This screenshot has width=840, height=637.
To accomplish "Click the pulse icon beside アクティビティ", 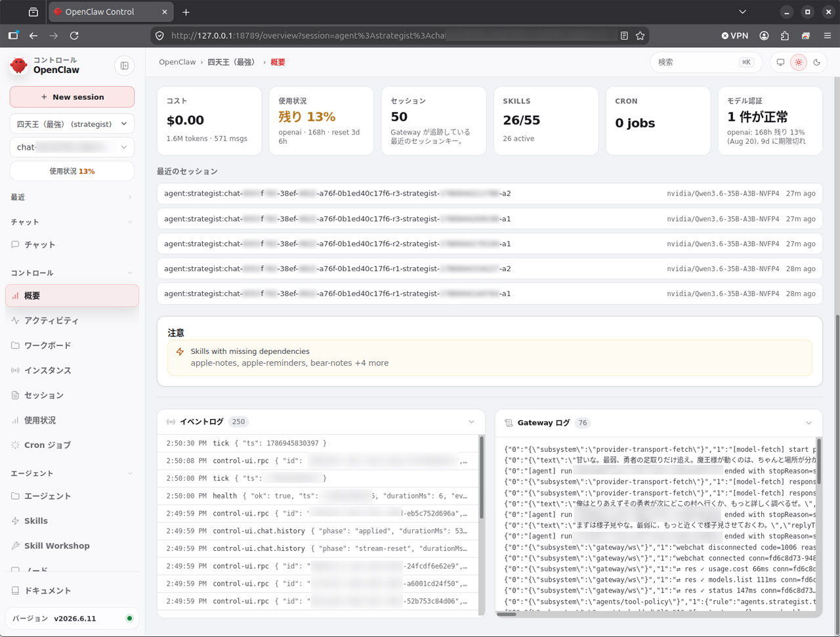I will [x=15, y=321].
